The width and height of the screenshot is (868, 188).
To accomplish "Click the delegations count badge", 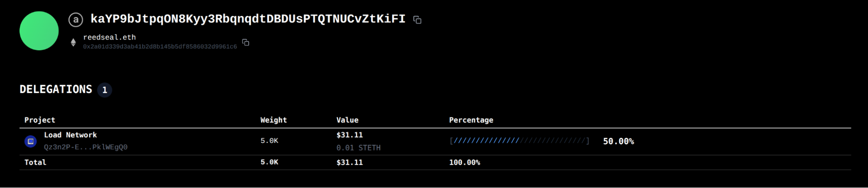I will 104,90.
